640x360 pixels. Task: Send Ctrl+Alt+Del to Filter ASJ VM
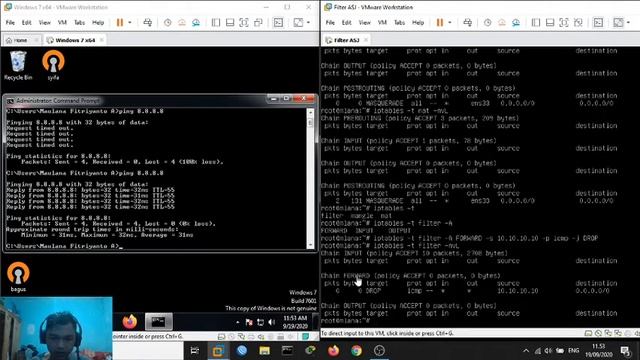click(468, 22)
